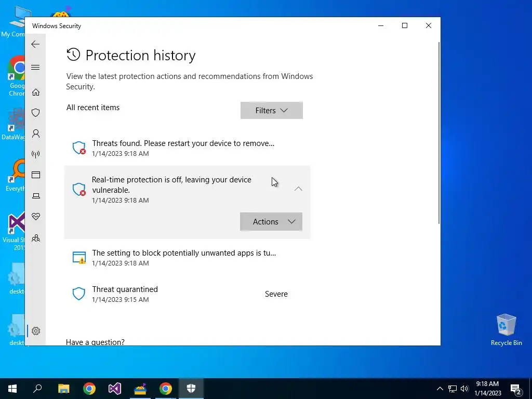Open the Actions dropdown
This screenshot has width=532, height=399.
coord(271,221)
